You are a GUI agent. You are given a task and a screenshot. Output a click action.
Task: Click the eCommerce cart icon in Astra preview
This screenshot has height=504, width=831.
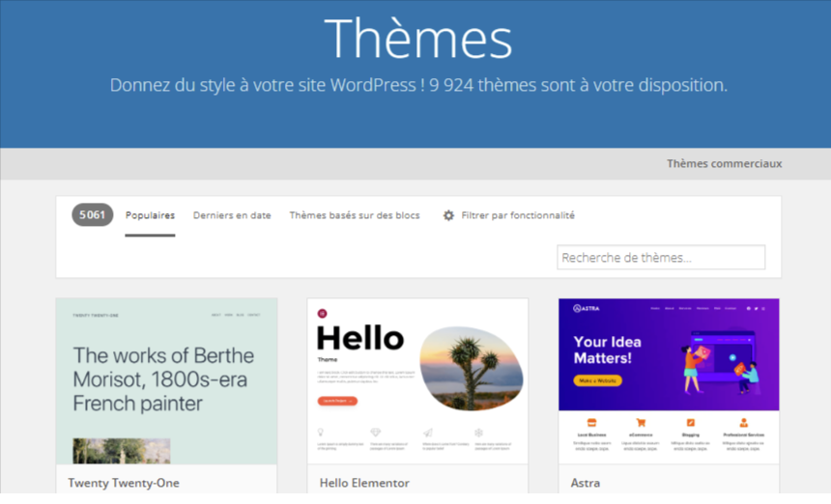640,422
